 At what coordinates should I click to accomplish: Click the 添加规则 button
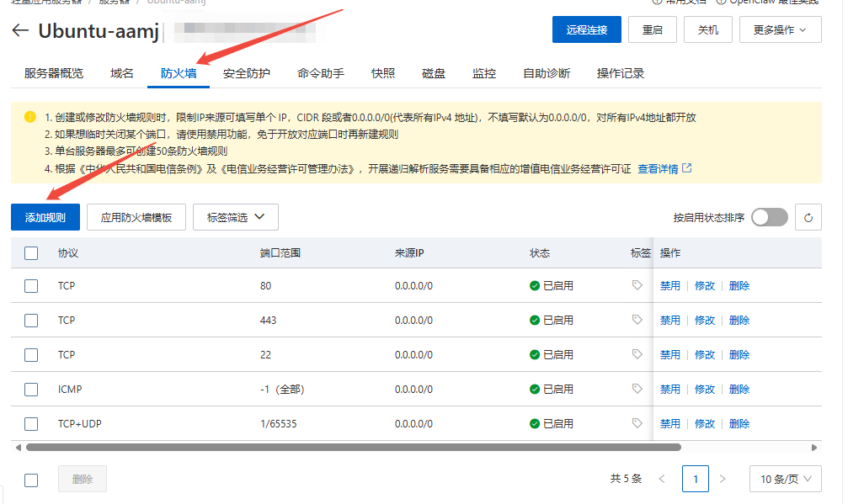[45, 217]
